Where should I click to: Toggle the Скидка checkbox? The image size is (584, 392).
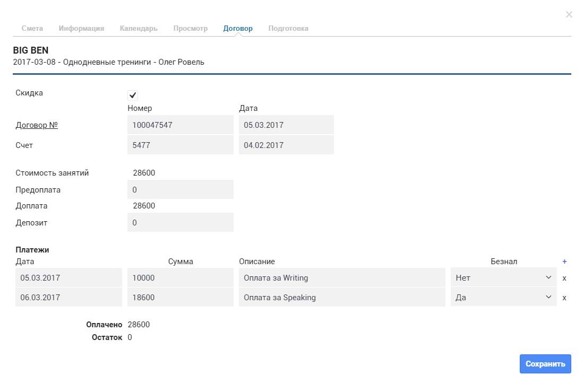133,95
